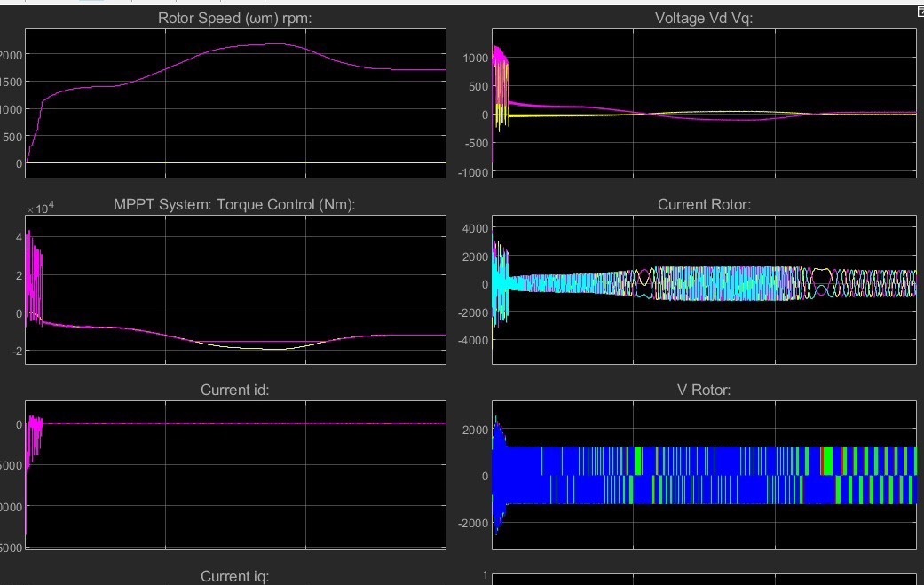Click inside the Rotor Speed plot axes
The height and width of the screenshot is (585, 924).
[236, 103]
